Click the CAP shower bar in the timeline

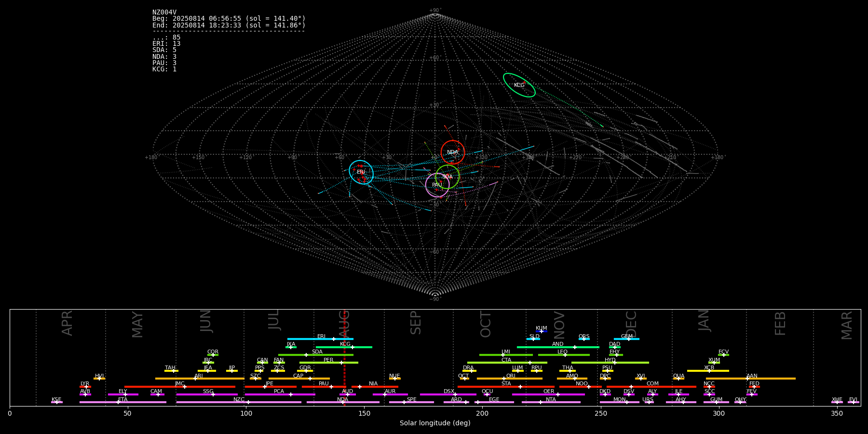click(299, 379)
